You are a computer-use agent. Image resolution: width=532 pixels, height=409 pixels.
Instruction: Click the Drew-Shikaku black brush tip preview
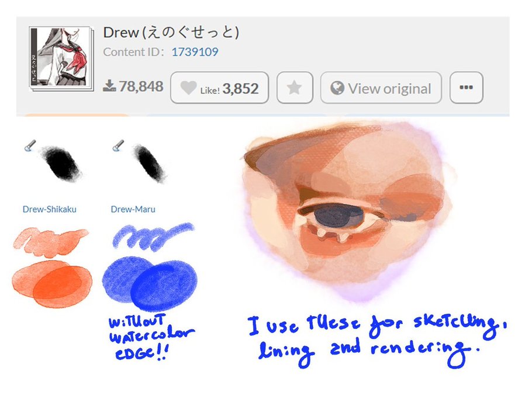(x=62, y=164)
